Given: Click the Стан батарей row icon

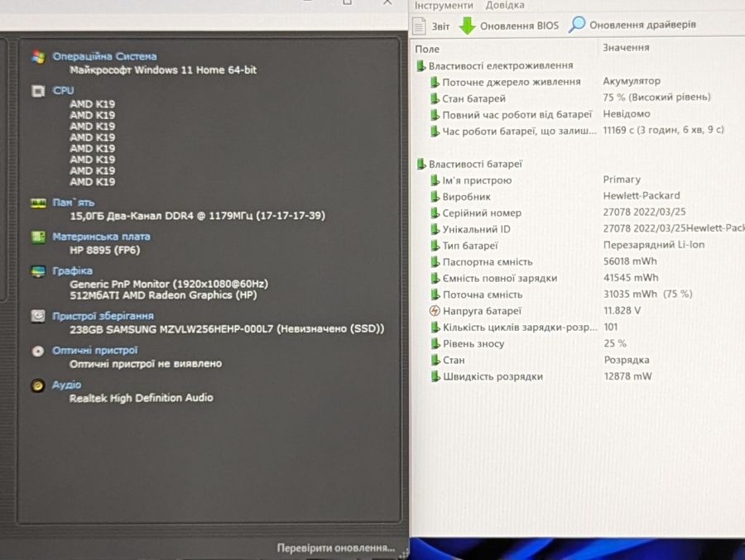Looking at the screenshot, I should (434, 98).
